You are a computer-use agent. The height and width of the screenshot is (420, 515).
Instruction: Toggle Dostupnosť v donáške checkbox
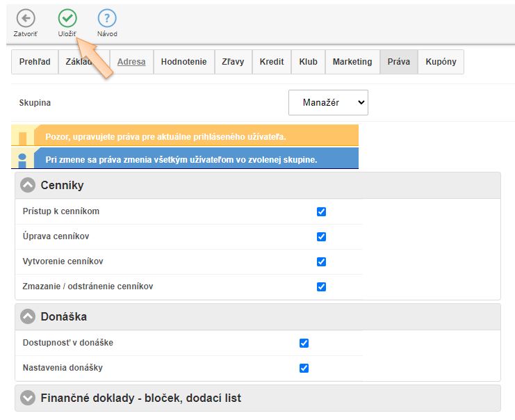[304, 343]
